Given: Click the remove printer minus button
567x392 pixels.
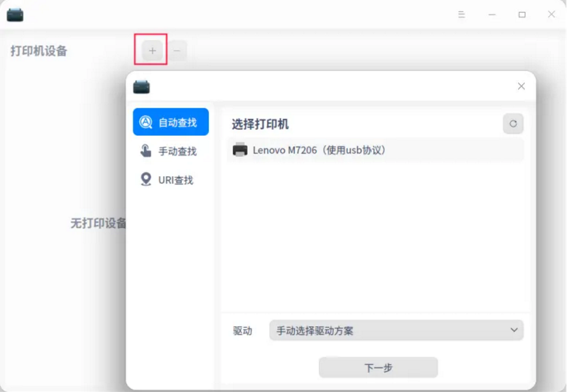Looking at the screenshot, I should [x=177, y=51].
